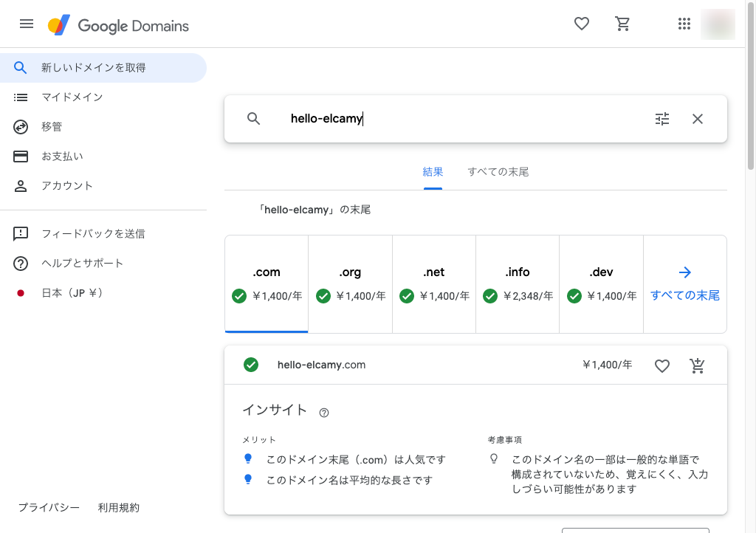Click the すべての末尾 arrow link
This screenshot has width=756, height=533.
(684, 284)
